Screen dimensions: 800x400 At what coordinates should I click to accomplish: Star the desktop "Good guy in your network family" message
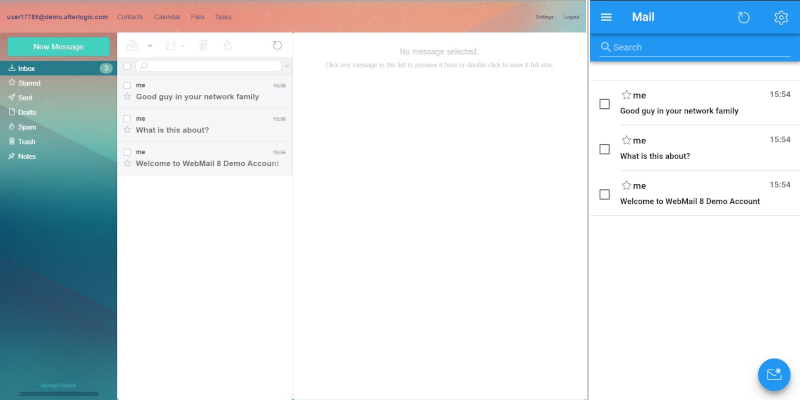(127, 96)
